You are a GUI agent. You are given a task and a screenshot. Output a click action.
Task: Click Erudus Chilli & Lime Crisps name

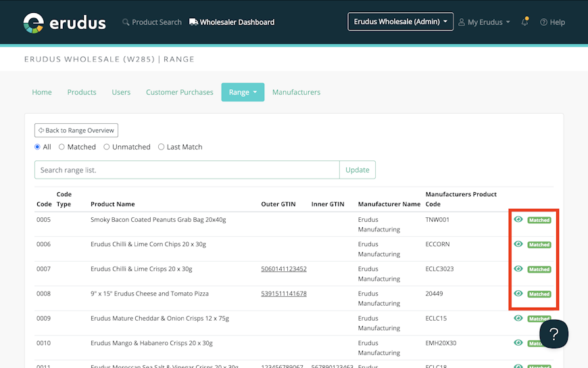pos(141,269)
